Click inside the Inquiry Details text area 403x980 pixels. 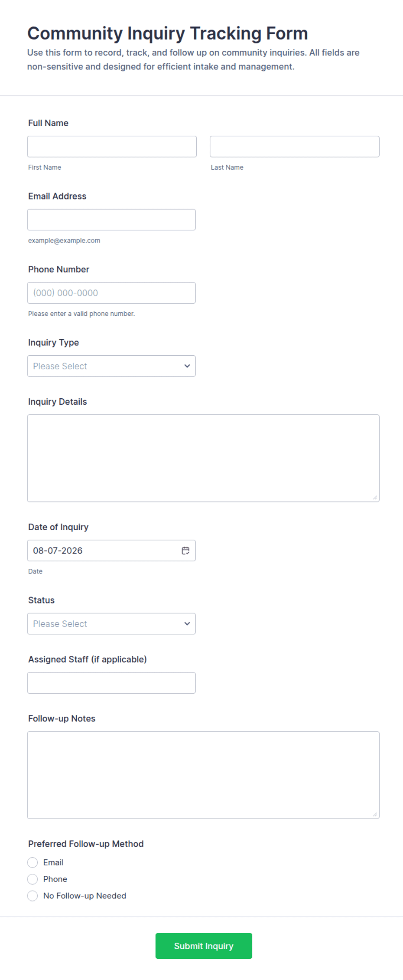tap(203, 459)
